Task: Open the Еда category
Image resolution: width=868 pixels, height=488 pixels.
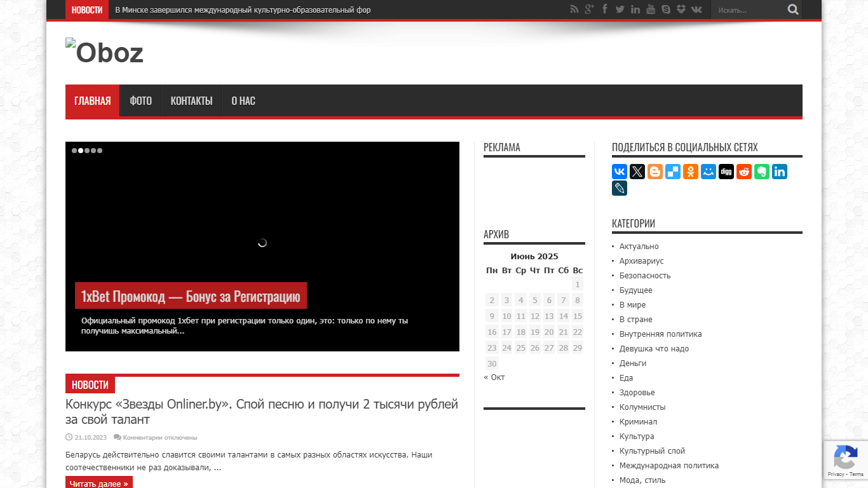Action: point(627,378)
